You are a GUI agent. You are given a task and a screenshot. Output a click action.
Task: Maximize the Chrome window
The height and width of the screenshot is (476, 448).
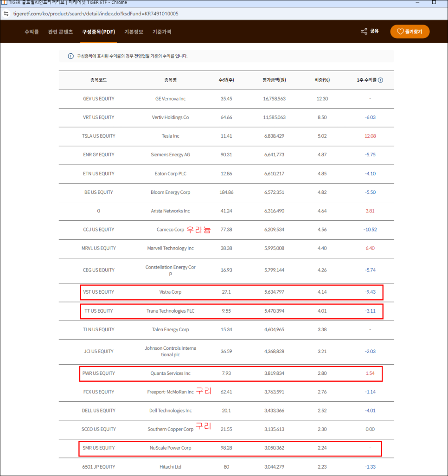click(x=434, y=2)
